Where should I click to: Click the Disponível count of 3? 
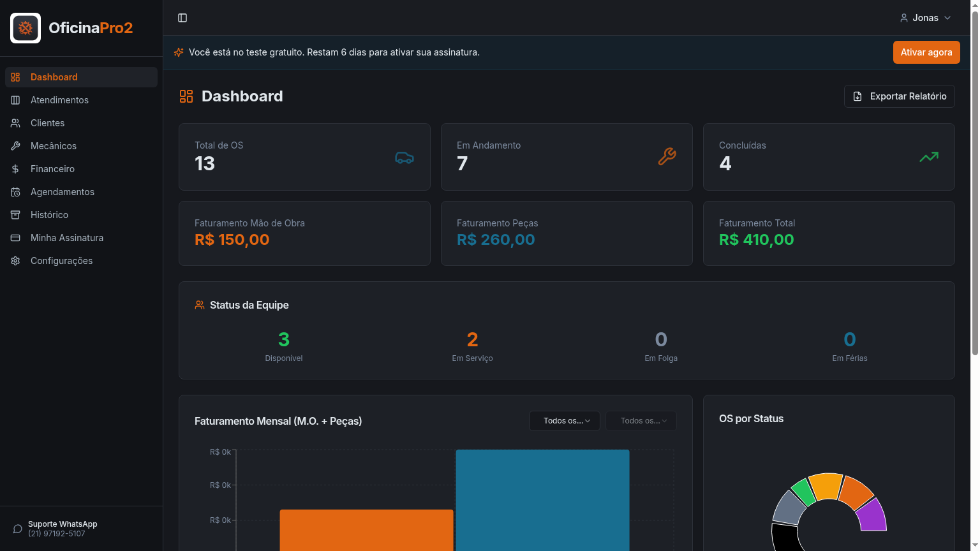click(x=284, y=339)
